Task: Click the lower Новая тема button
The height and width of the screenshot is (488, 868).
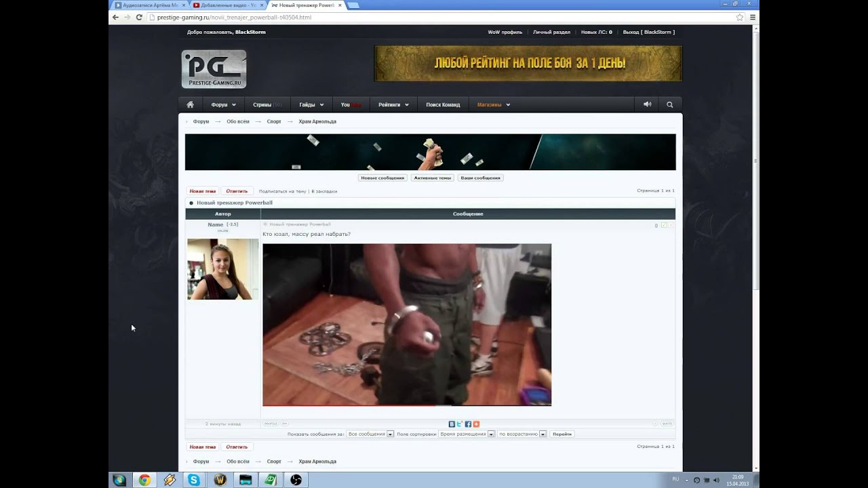Action: [x=202, y=447]
